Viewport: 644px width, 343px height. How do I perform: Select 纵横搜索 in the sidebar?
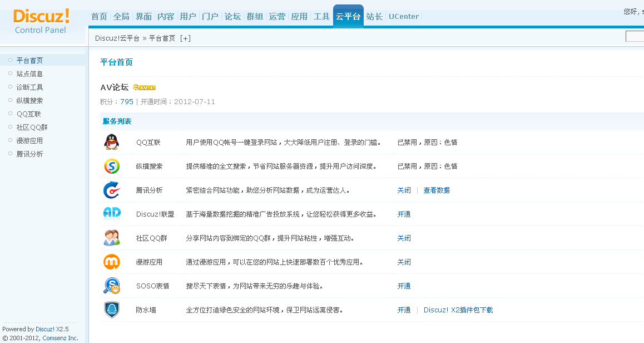coord(29,100)
